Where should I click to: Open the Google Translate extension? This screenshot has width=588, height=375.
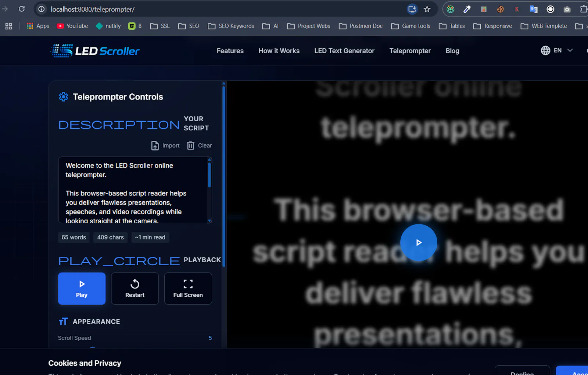[x=534, y=9]
